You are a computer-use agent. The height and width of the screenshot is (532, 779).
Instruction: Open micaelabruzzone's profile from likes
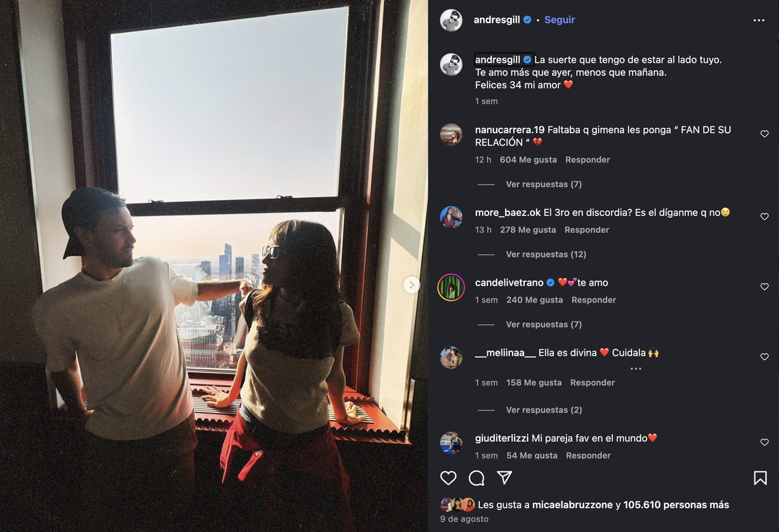click(x=573, y=505)
